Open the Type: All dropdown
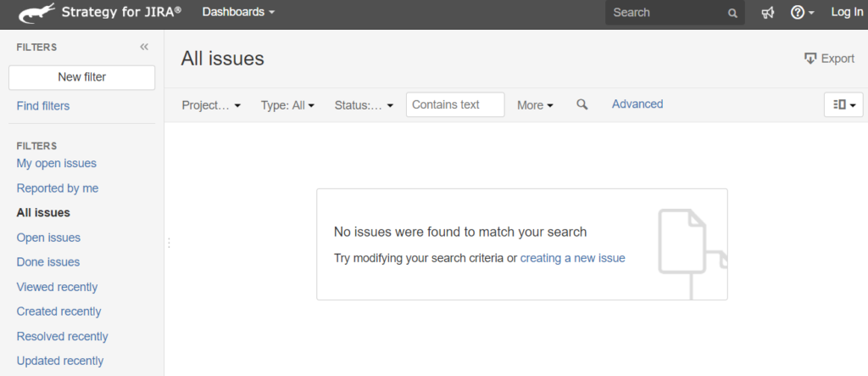Image resolution: width=868 pixels, height=376 pixels. [287, 105]
